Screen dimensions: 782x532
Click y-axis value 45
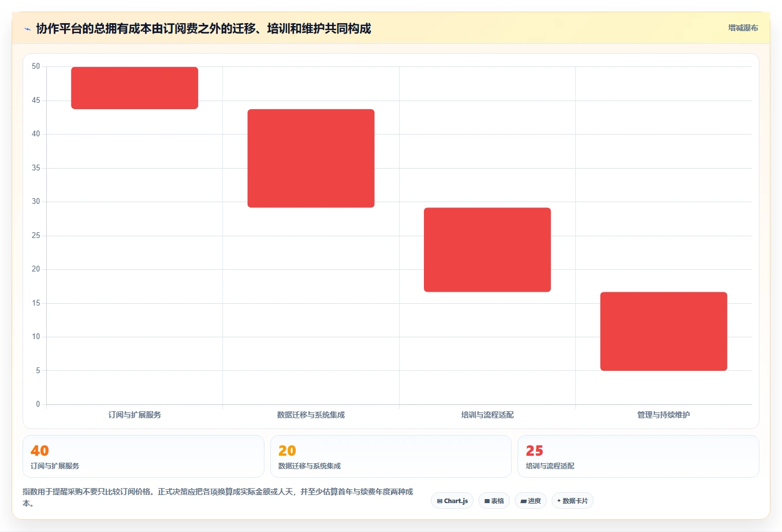tap(36, 101)
